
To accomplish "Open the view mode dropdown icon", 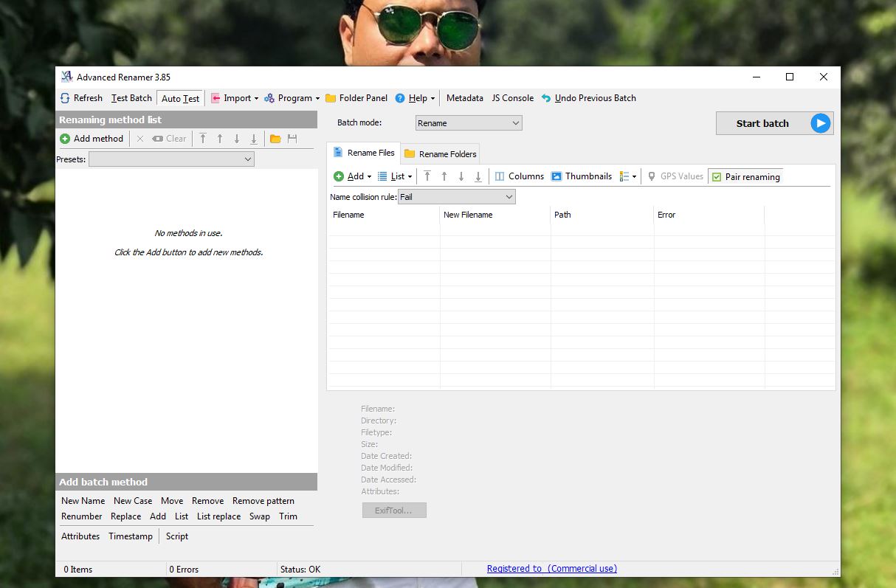I will [628, 176].
